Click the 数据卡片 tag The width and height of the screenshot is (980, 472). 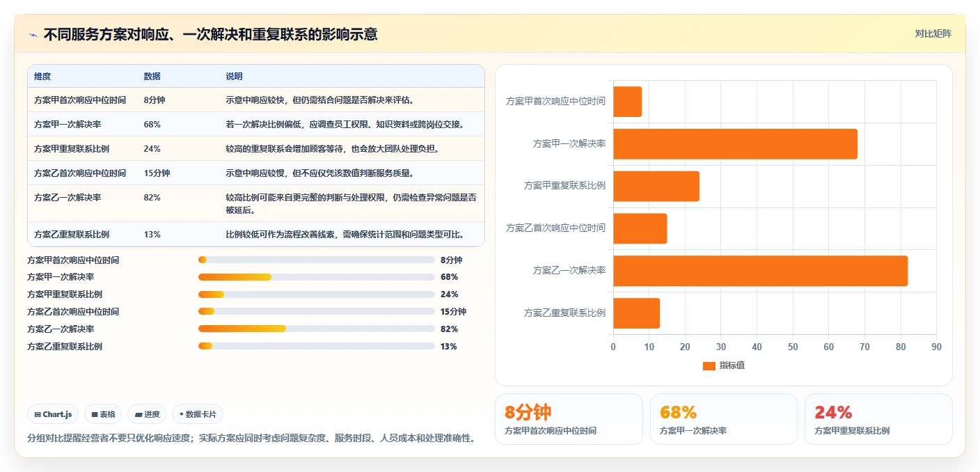pos(198,414)
